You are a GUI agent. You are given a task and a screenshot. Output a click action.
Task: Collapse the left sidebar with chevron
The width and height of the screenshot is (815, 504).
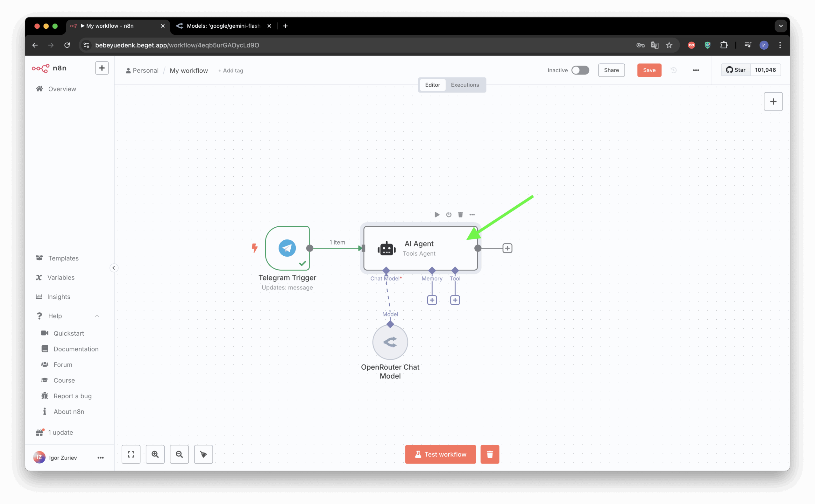(x=114, y=268)
